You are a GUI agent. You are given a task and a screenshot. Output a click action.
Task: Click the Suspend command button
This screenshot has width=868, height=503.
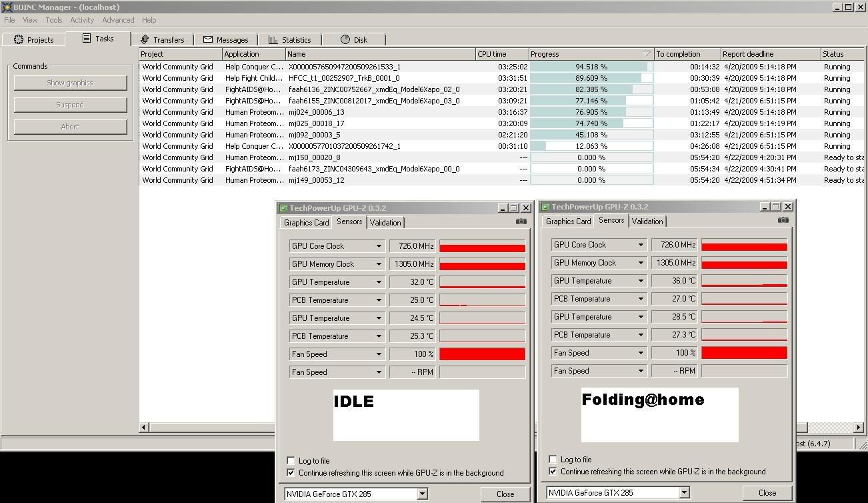coord(70,105)
